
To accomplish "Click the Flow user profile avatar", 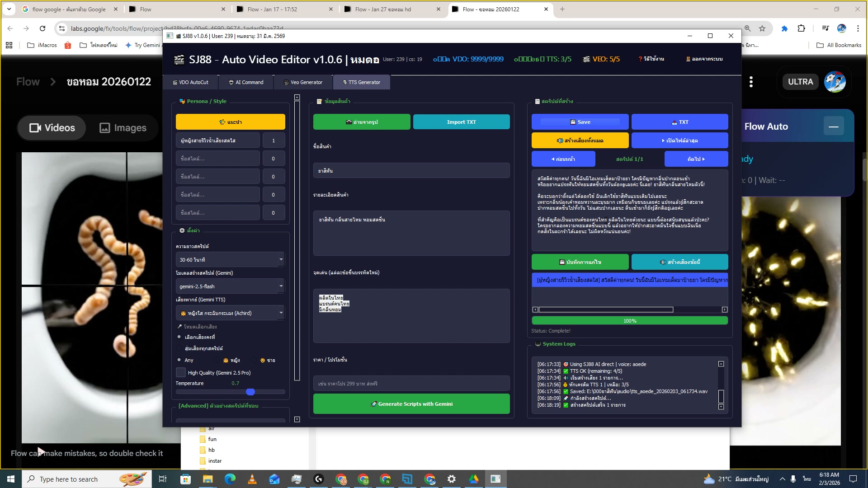I will click(835, 82).
